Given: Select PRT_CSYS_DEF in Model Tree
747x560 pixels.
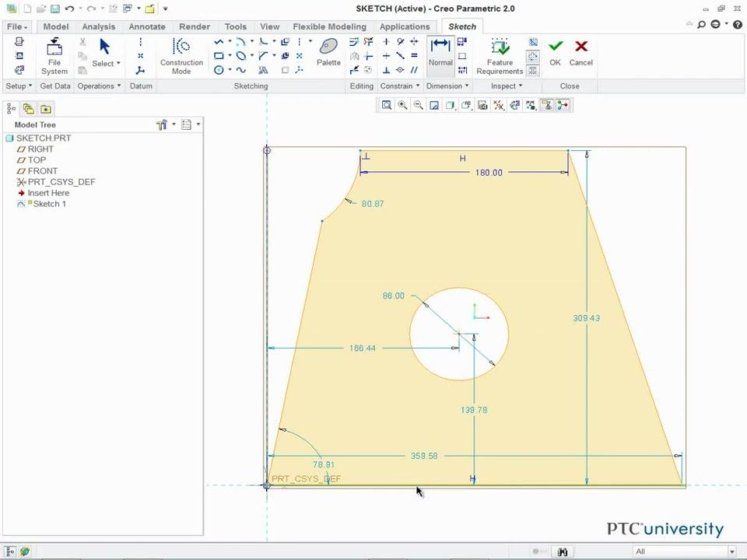Looking at the screenshot, I should pyautogui.click(x=61, y=182).
